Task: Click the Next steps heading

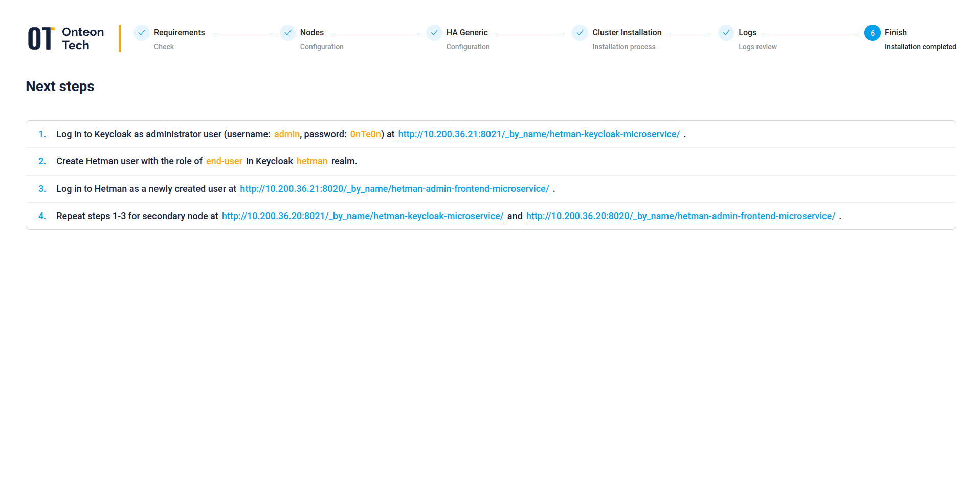Action: click(x=60, y=86)
